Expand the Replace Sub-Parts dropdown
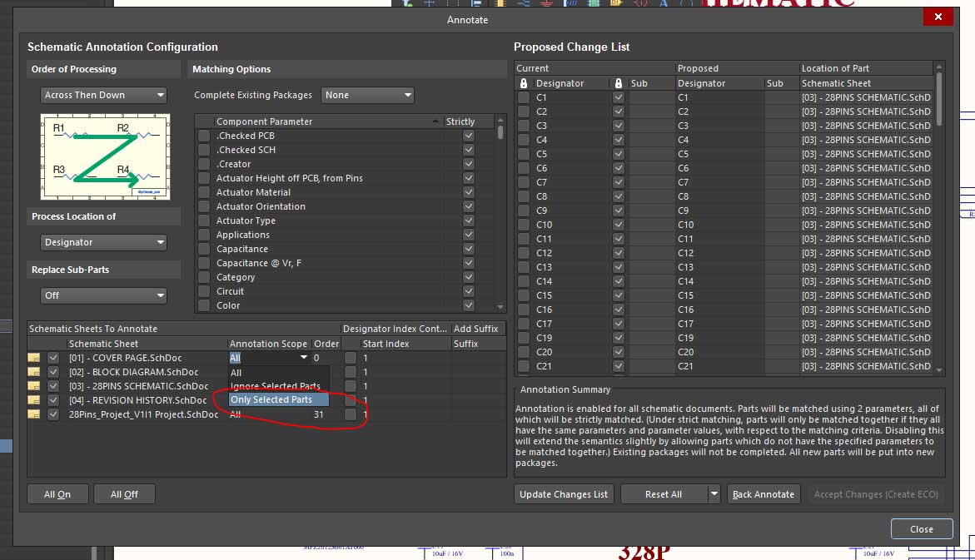The image size is (975, 560). pos(103,295)
